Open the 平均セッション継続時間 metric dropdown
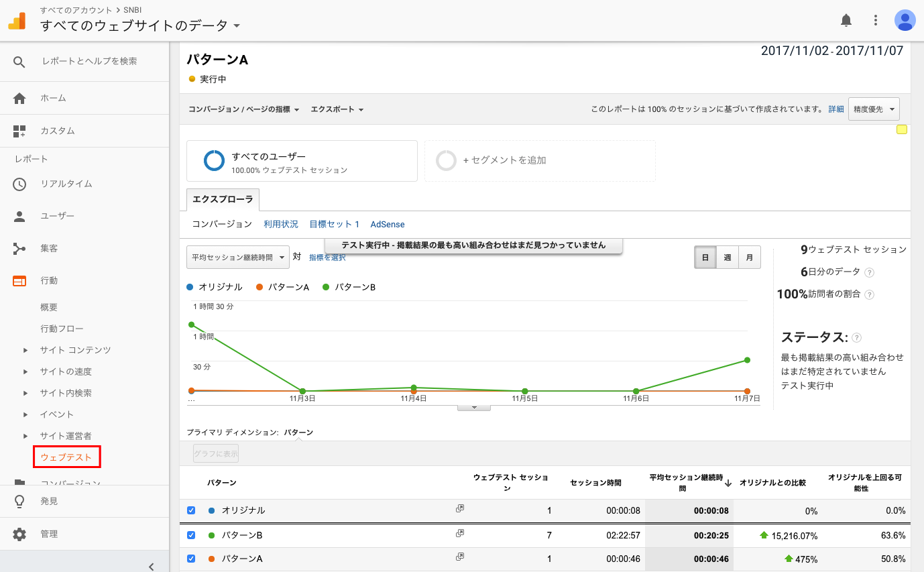 click(238, 257)
